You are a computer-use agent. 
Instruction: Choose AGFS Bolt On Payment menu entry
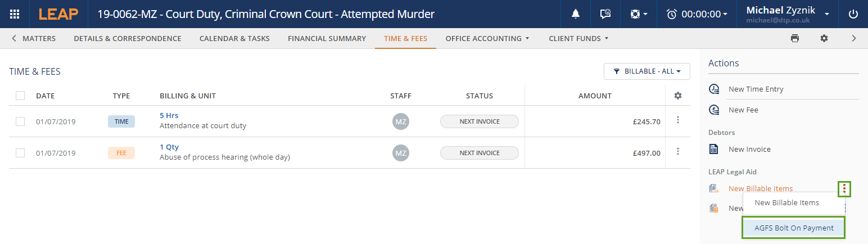794,228
